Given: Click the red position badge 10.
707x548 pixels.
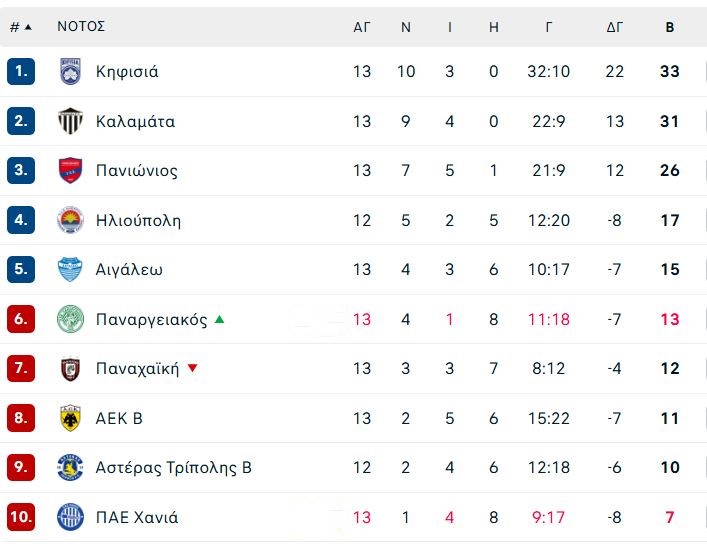Looking at the screenshot, I should (21, 517).
